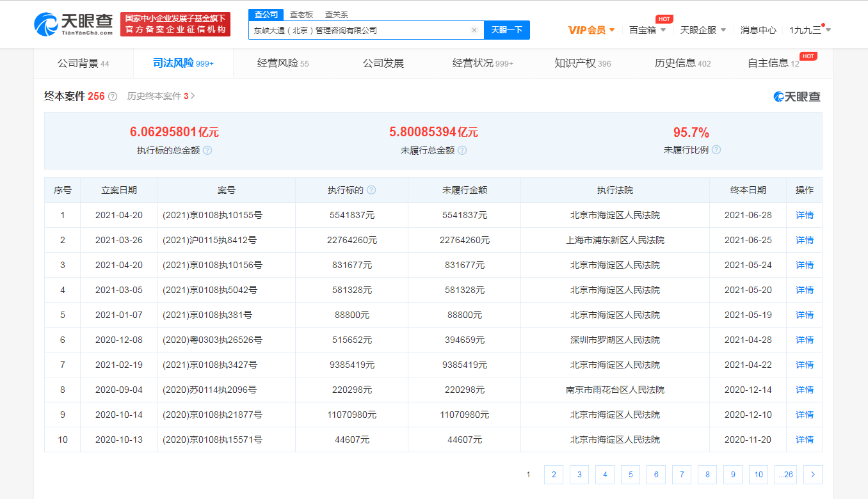Switch to the 经营风险 tab
Screen dimensions: 868x499
click(x=282, y=63)
